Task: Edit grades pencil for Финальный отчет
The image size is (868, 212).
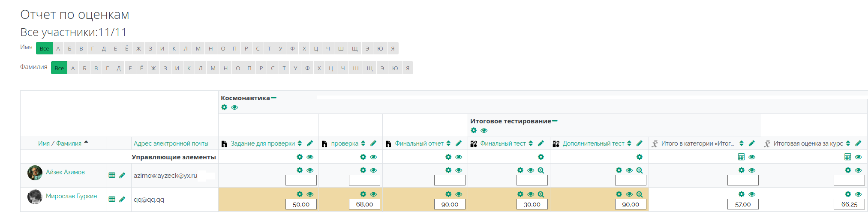Action: pos(459,143)
